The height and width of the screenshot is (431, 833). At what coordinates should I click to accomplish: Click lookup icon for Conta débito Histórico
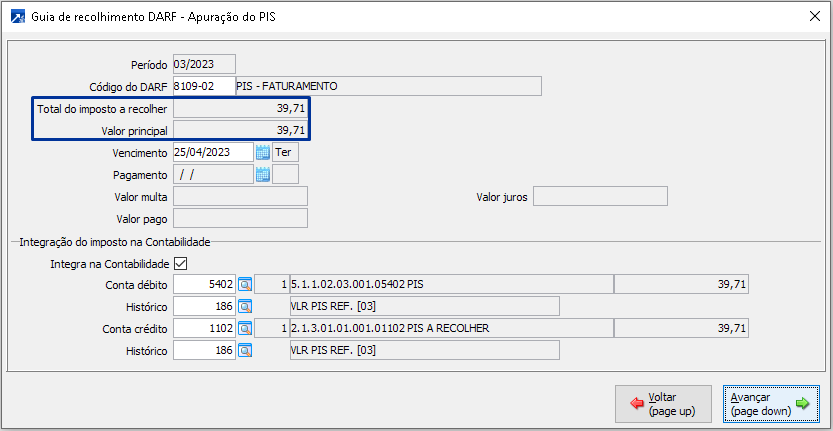(x=245, y=306)
